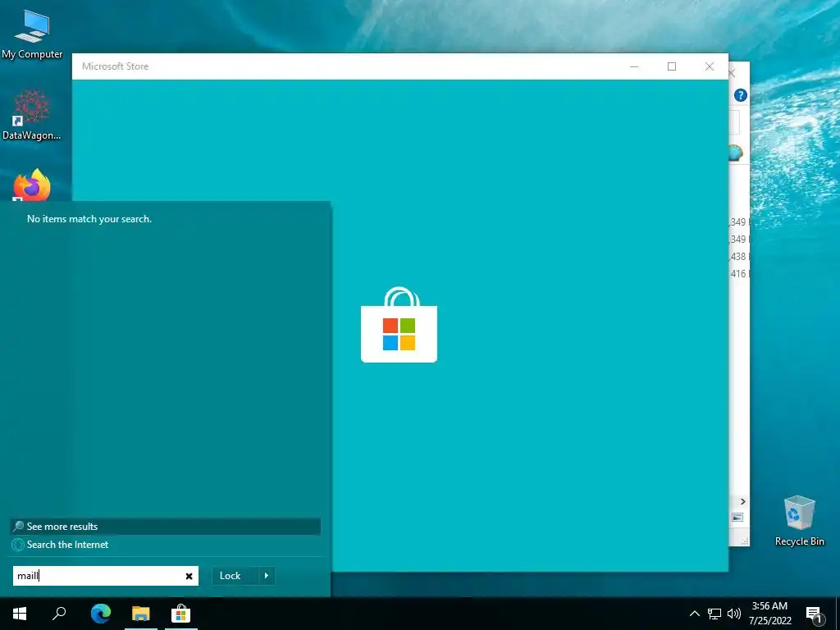This screenshot has height=630, width=840.
Task: Maximize the Microsoft Store window
Action: point(672,66)
